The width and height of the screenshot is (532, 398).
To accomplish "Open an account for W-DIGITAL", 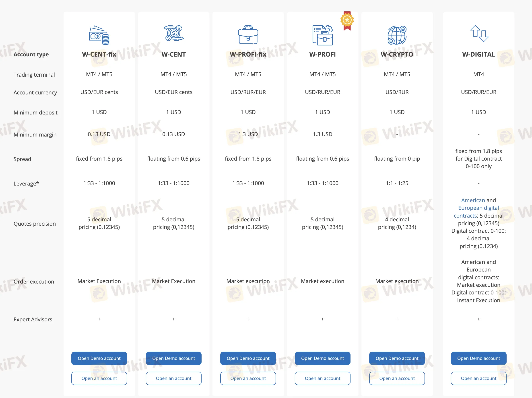I will (x=478, y=378).
